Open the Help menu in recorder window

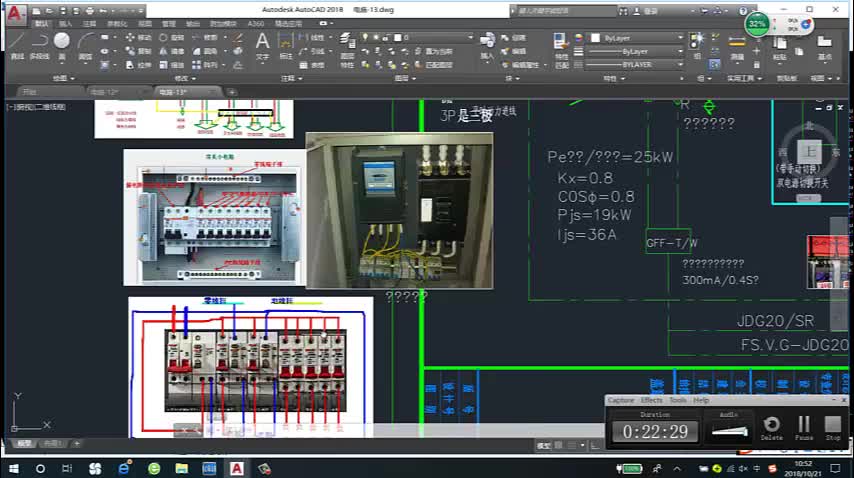click(x=701, y=400)
